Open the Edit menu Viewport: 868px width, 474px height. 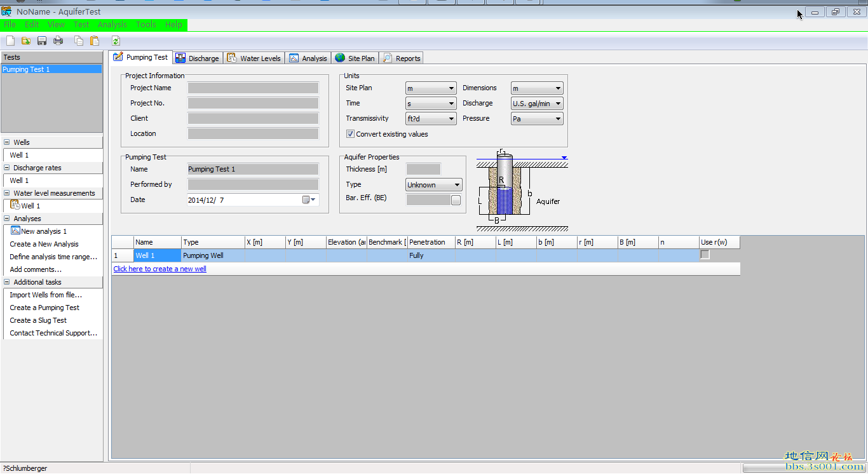(x=32, y=25)
